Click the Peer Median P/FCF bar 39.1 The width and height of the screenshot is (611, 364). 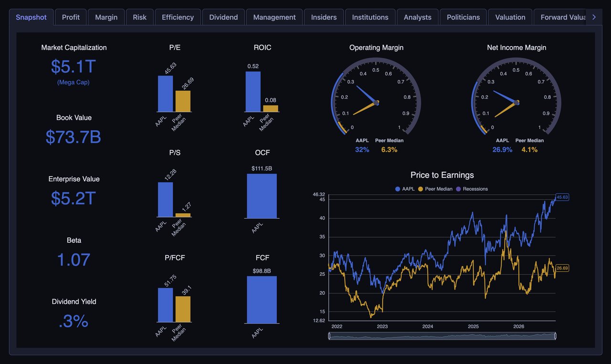tap(183, 309)
